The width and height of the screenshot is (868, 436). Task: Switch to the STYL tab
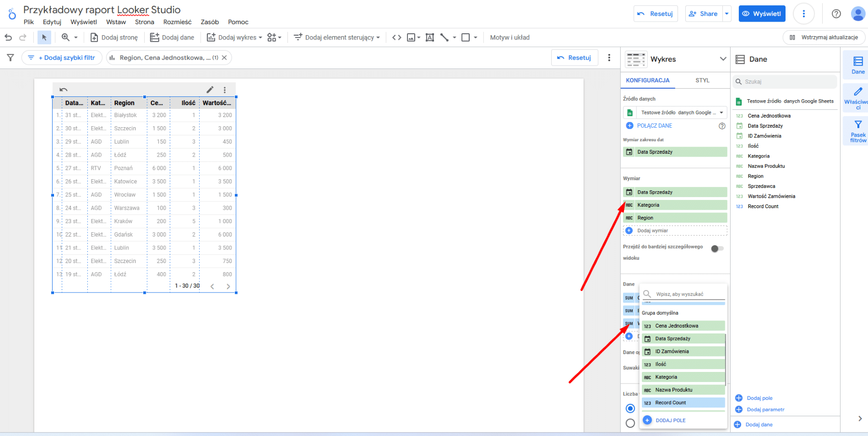coord(702,80)
